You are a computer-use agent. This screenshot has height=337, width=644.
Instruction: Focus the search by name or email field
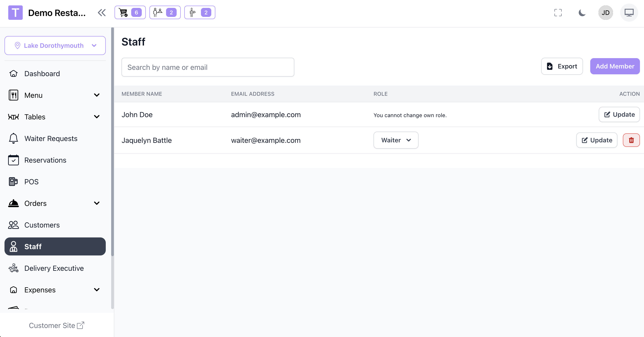(207, 67)
